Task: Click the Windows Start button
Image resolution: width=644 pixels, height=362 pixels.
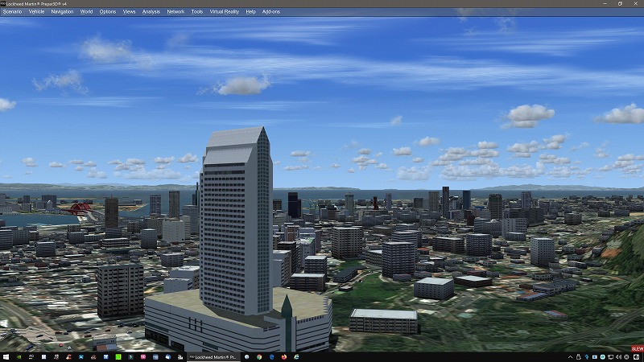Action: [6, 357]
